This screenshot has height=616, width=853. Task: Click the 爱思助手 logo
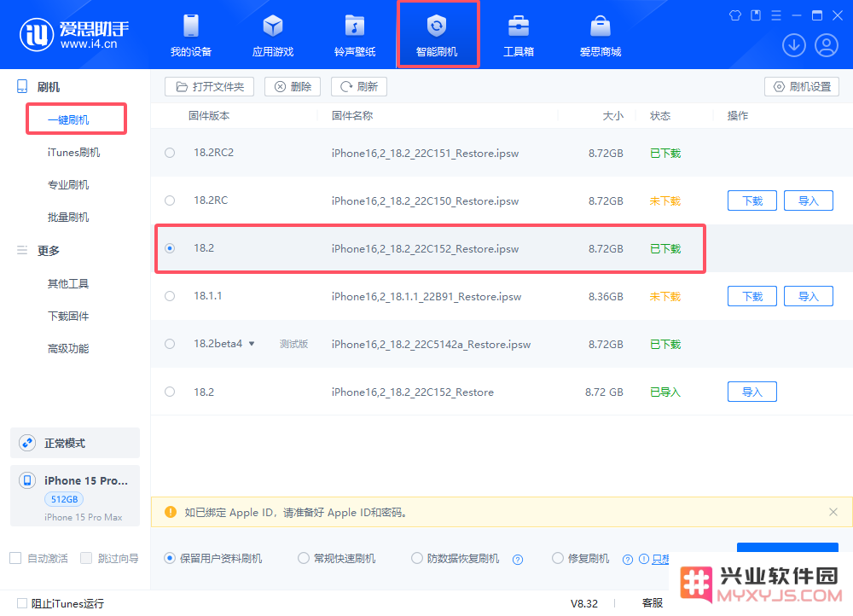tap(74, 35)
